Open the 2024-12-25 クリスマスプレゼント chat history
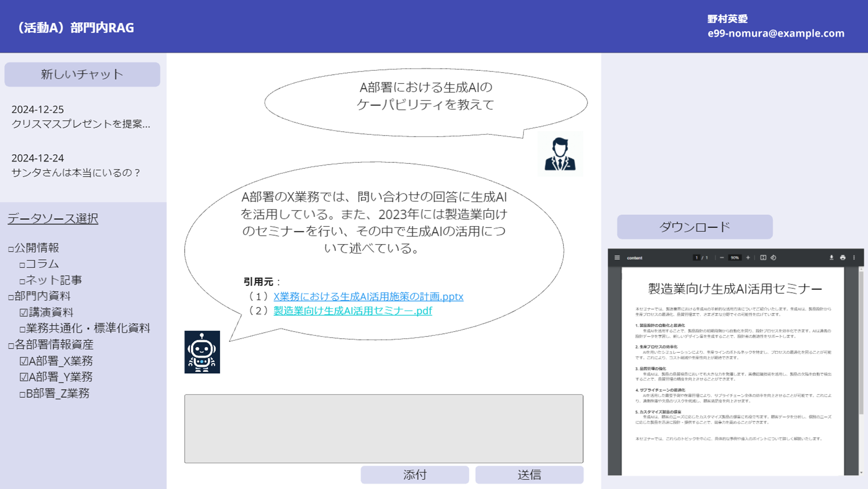Image resolution: width=868 pixels, height=489 pixels. (80, 116)
